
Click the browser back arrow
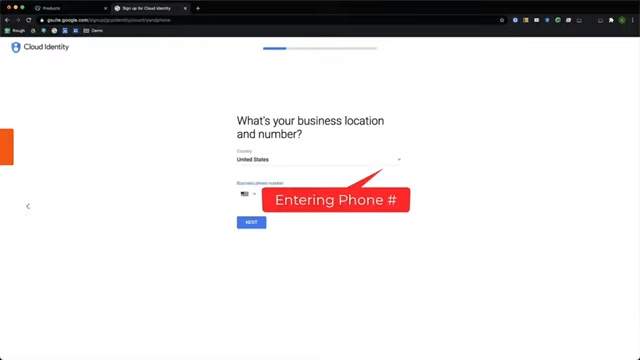7,20
